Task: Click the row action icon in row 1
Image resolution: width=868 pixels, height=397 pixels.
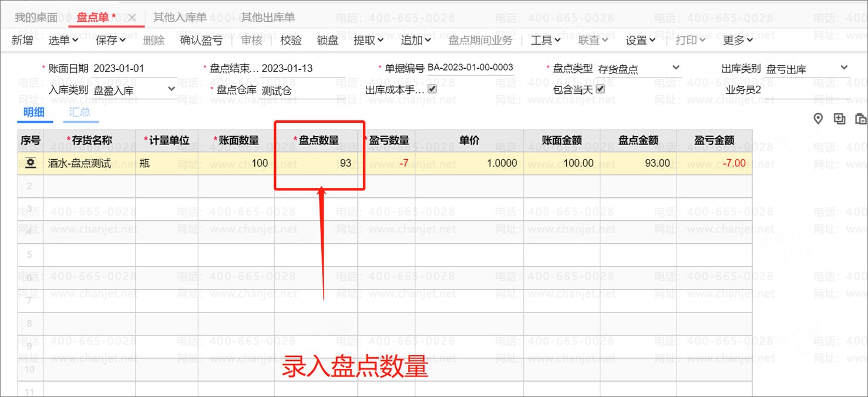Action: tap(30, 163)
